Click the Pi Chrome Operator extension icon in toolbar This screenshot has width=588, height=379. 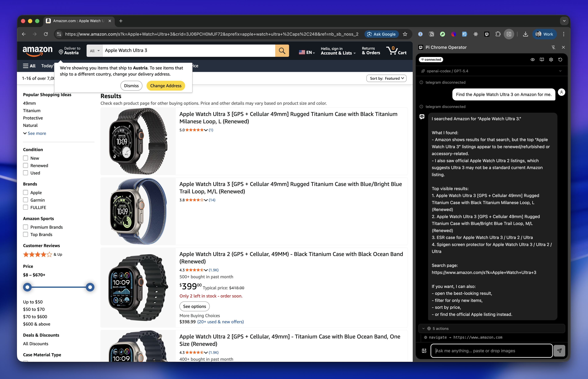pyautogui.click(x=487, y=34)
